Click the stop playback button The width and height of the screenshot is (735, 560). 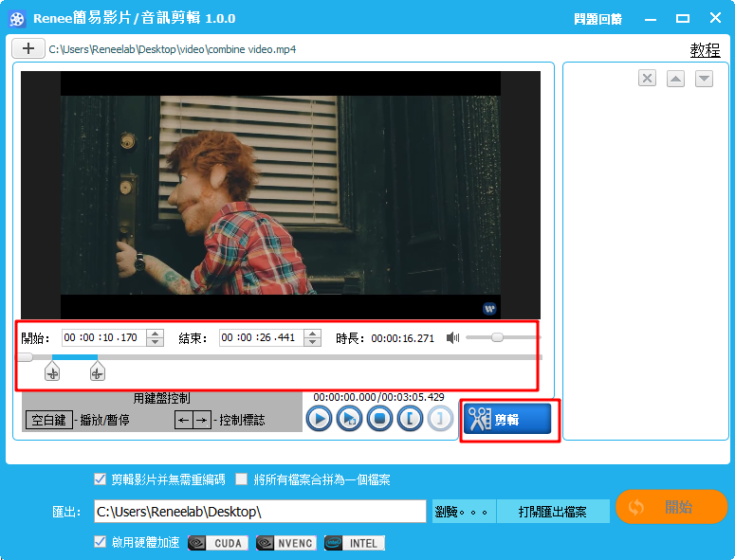tap(380, 419)
